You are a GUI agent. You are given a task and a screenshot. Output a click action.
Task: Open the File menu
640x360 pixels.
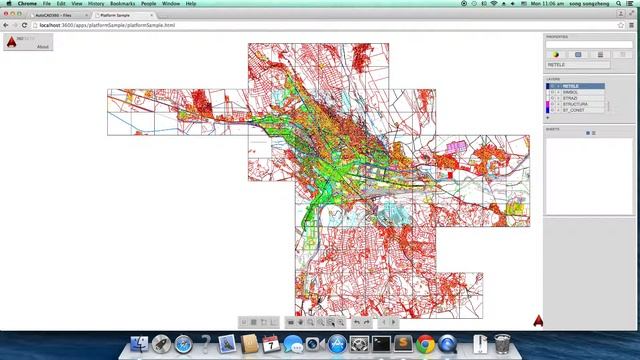pyautogui.click(x=47, y=3)
